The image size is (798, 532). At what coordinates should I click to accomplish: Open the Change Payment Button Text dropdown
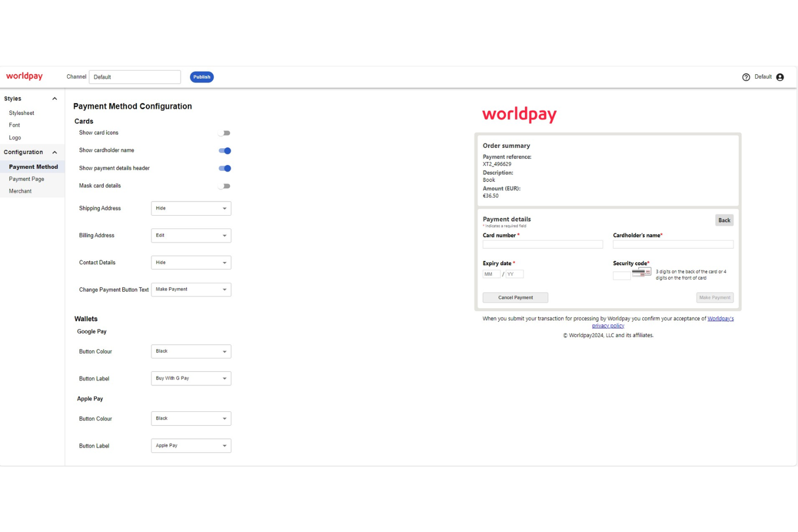(191, 289)
